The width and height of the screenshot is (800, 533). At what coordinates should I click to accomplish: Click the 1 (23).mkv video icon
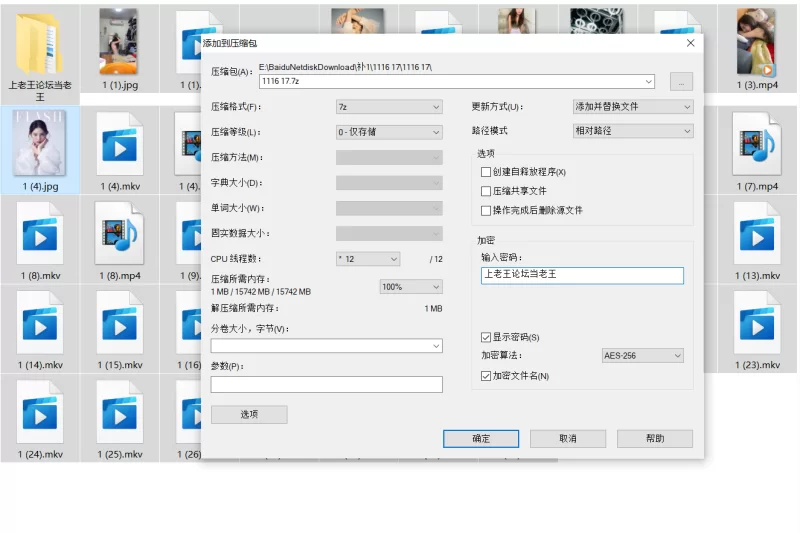pos(755,322)
